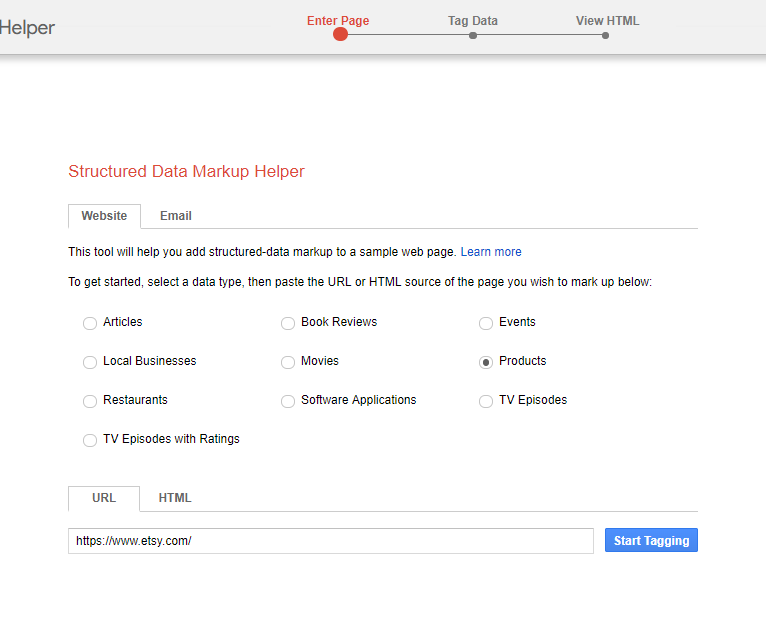
Task: Open the Learn more link
Action: [490, 252]
